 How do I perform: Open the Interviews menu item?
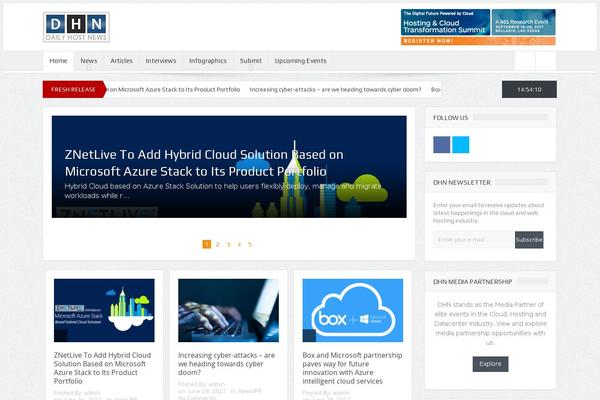click(161, 61)
